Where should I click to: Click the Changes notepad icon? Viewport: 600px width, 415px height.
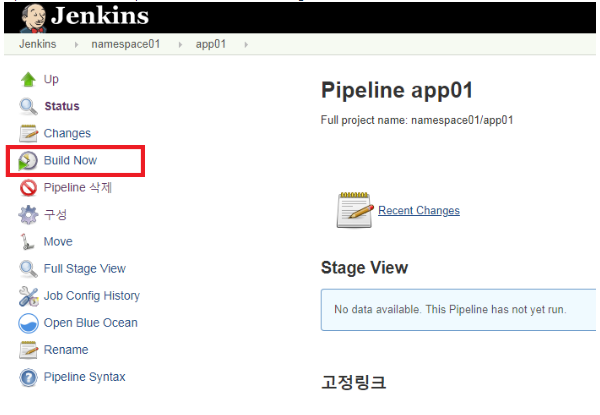click(x=28, y=133)
